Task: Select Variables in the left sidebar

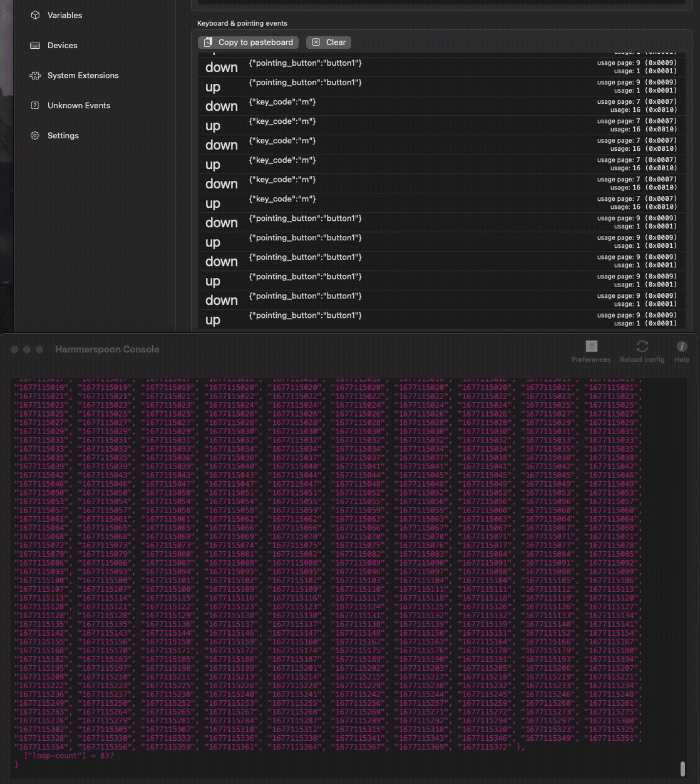Action: pyautogui.click(x=64, y=15)
